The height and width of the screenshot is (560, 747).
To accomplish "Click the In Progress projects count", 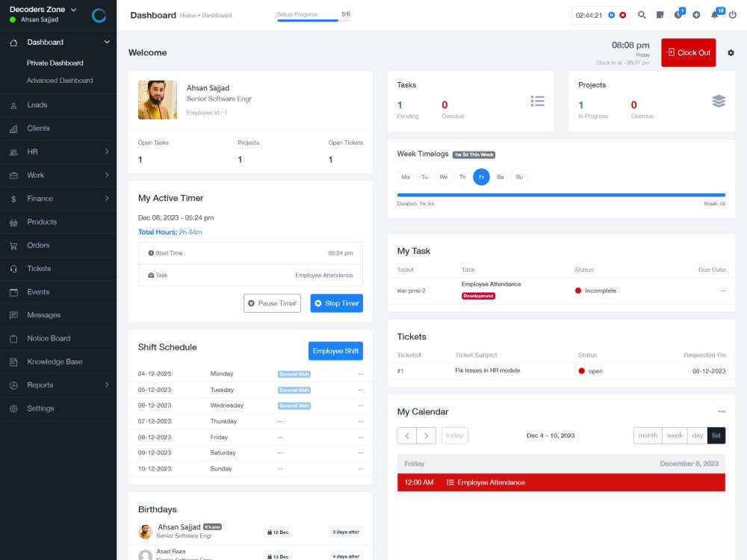I will pyautogui.click(x=580, y=105).
